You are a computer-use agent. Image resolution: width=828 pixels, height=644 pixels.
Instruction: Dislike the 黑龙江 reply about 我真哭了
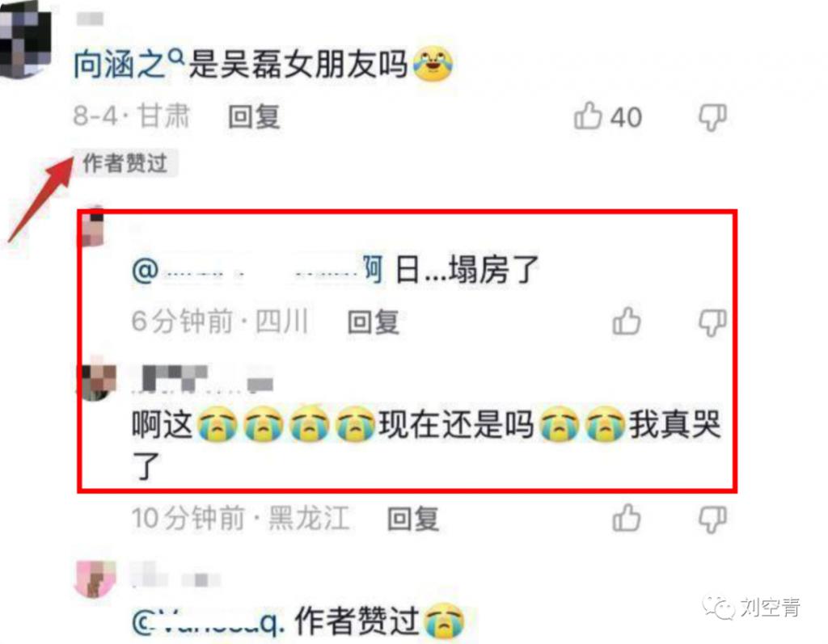tap(712, 519)
